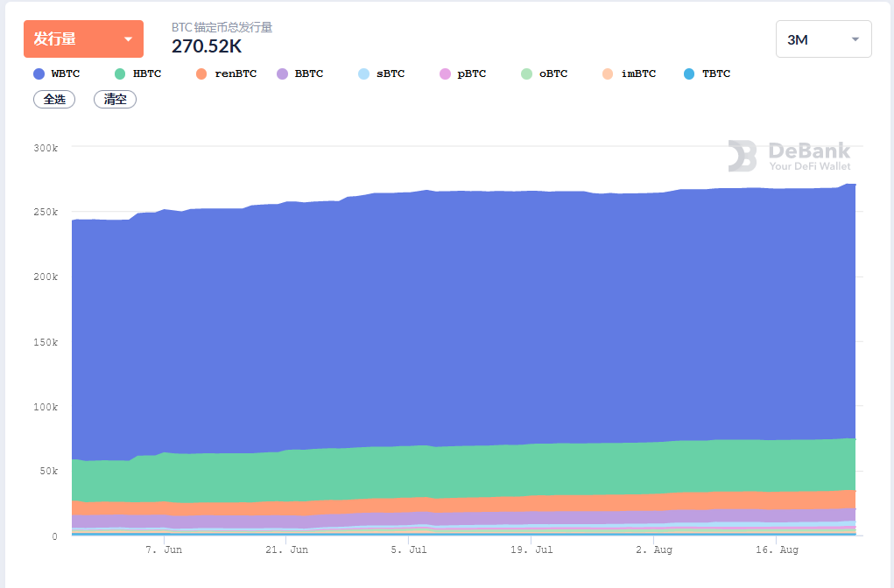Hide the renBTC series in legend

pos(227,74)
